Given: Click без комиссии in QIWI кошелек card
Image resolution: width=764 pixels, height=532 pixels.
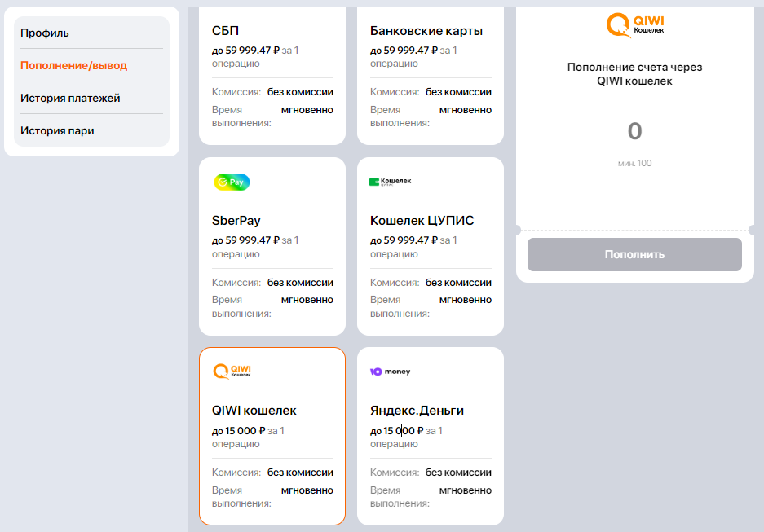Looking at the screenshot, I should [x=300, y=473].
